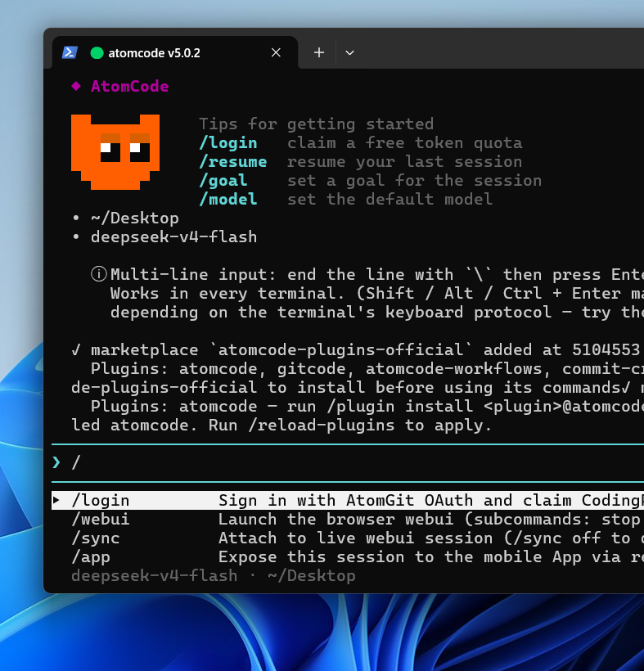Select the /app suggestion
This screenshot has height=671, width=644.
pos(348,556)
